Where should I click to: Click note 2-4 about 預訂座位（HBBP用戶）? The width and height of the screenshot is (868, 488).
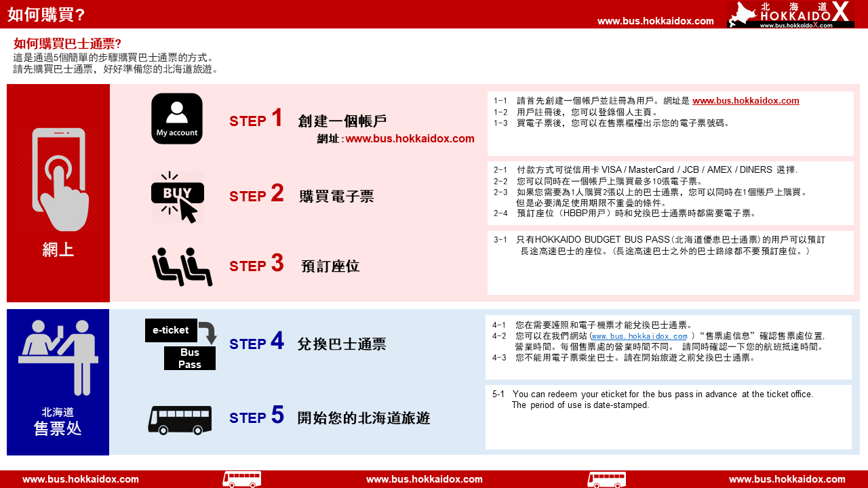coord(625,213)
